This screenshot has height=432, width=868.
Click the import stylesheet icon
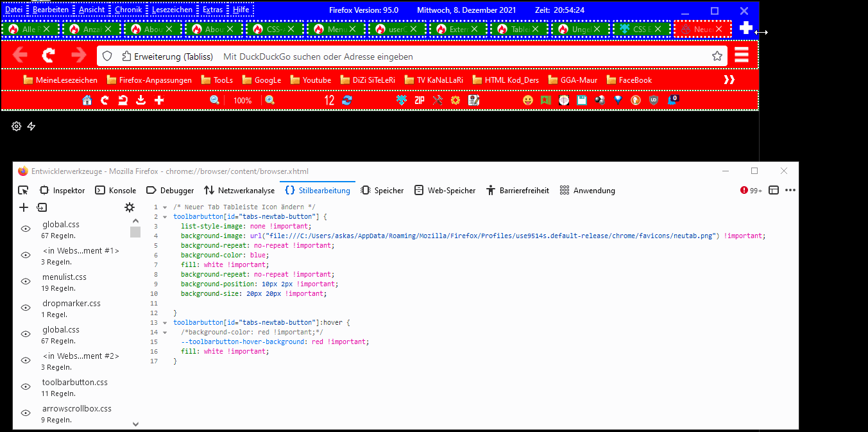[x=42, y=207]
